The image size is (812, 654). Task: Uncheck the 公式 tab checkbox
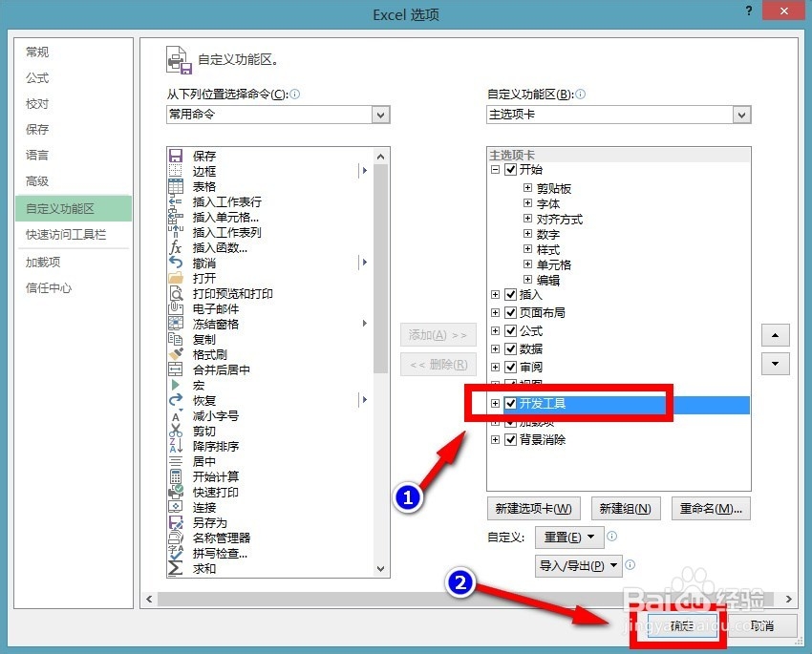coord(511,330)
